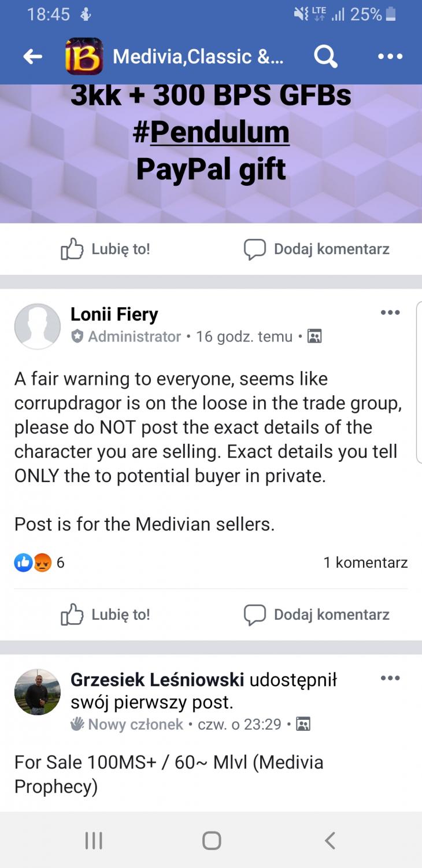Tap the Administrator badge shield icon

coord(77,336)
